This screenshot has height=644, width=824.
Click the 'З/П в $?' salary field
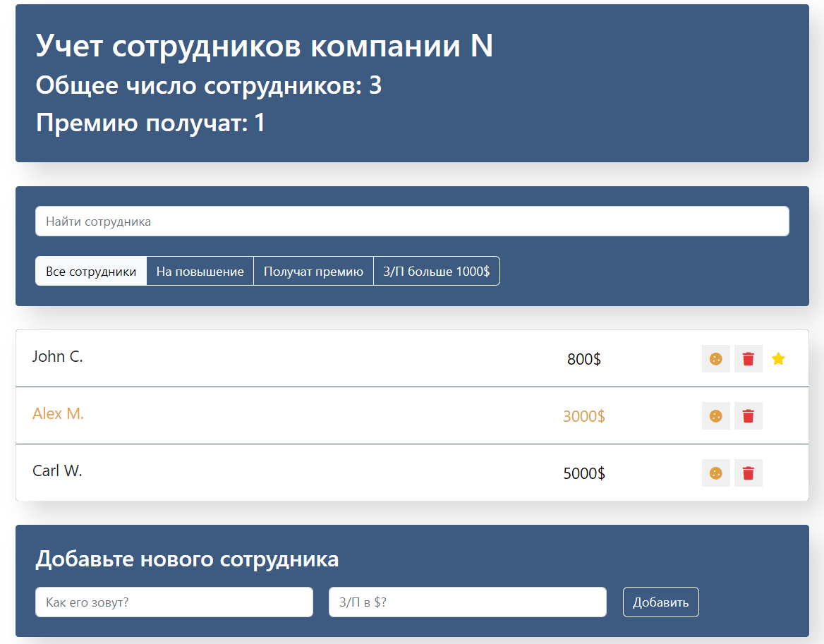pos(467,602)
